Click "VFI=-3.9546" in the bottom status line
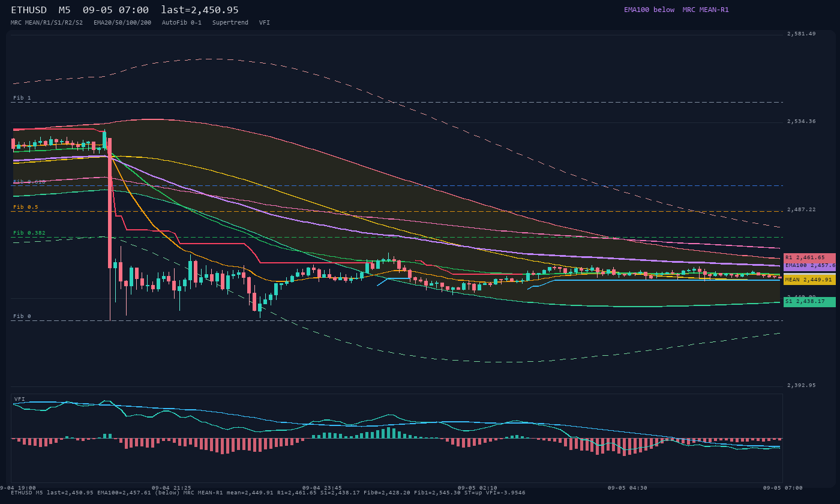The image size is (840, 504). pos(506,493)
